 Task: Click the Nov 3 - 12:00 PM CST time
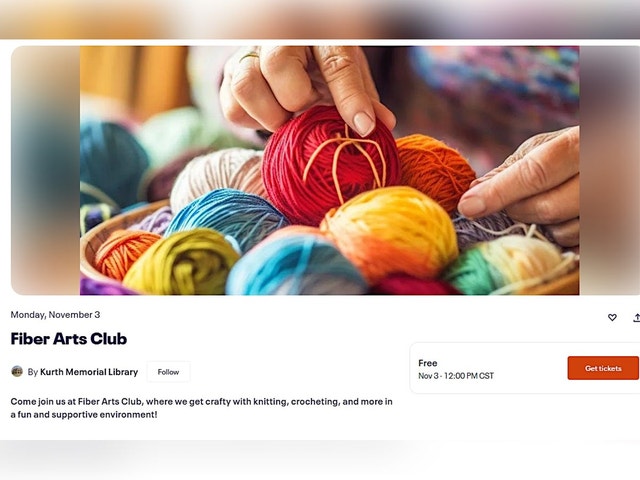point(456,376)
